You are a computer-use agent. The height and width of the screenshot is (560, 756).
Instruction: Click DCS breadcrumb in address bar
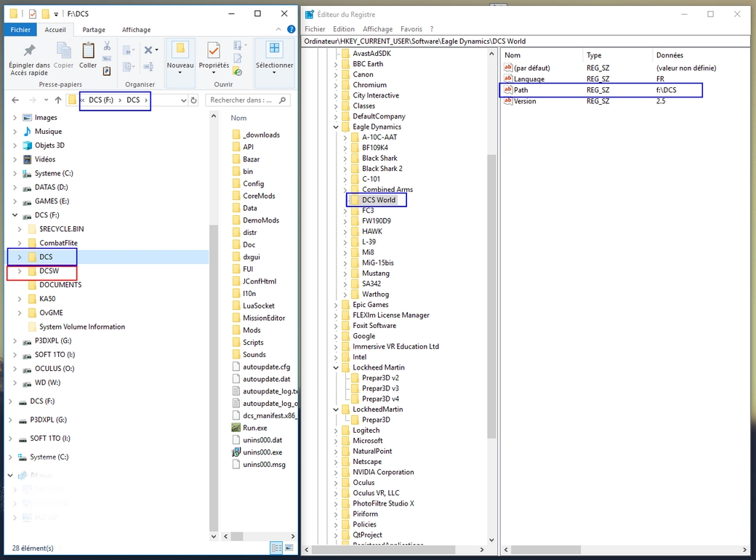click(133, 100)
